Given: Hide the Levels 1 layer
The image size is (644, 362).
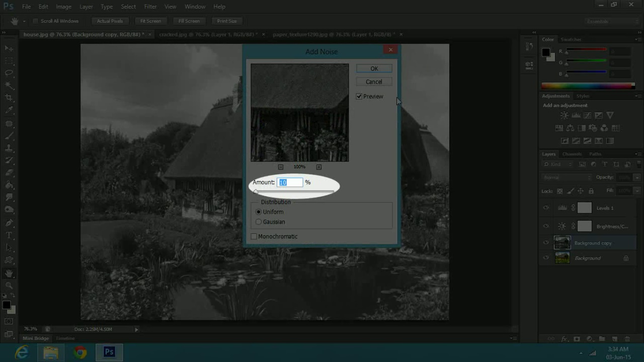Looking at the screenshot, I should [x=546, y=208].
